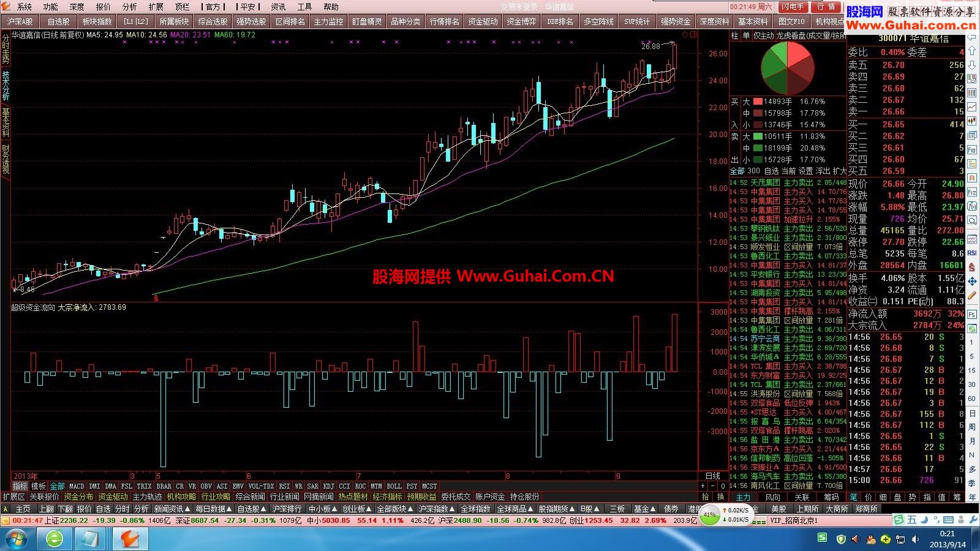Open the 系统 menu

pyautogui.click(x=24, y=7)
